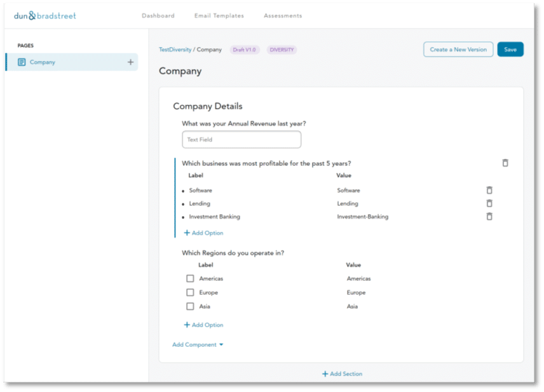Click the plus icon beside Company page
This screenshot has width=544, height=392.
point(130,62)
